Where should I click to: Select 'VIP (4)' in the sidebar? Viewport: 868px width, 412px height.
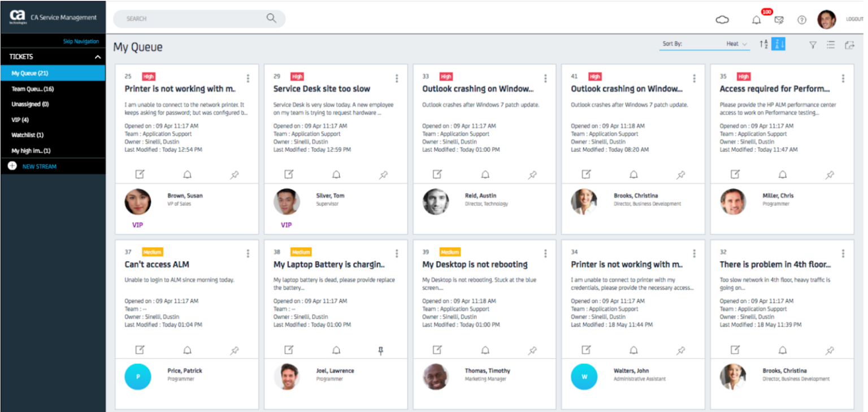tap(20, 120)
